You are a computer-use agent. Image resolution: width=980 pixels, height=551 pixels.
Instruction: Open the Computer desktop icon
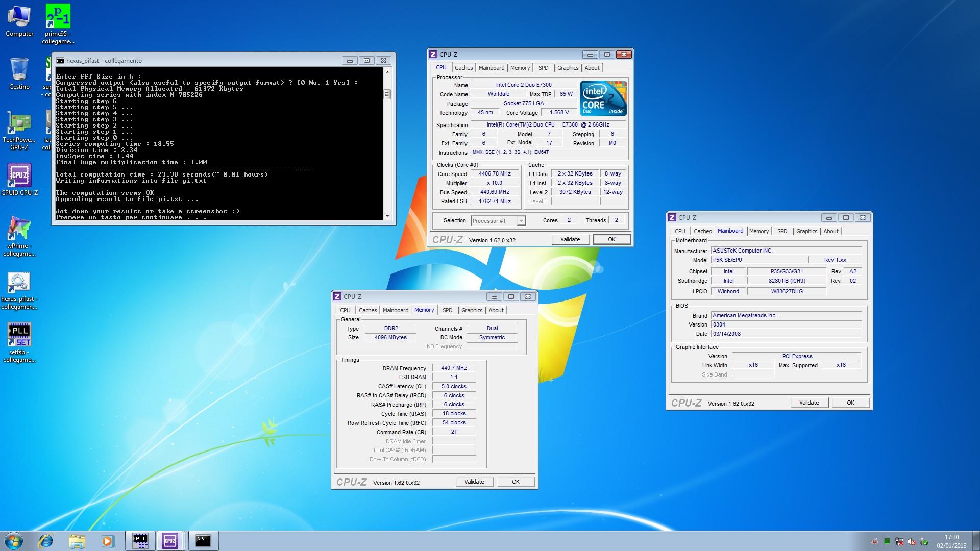(x=19, y=20)
